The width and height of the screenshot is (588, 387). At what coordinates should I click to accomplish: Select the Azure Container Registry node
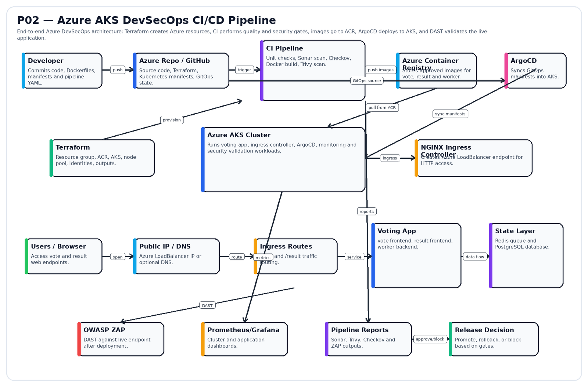pyautogui.click(x=437, y=71)
